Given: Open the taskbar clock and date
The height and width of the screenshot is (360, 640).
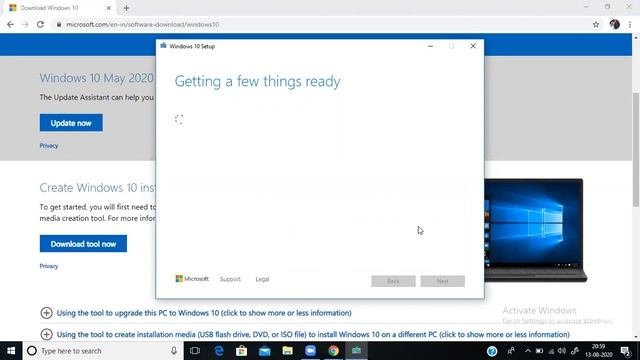Looking at the screenshot, I should 598,351.
